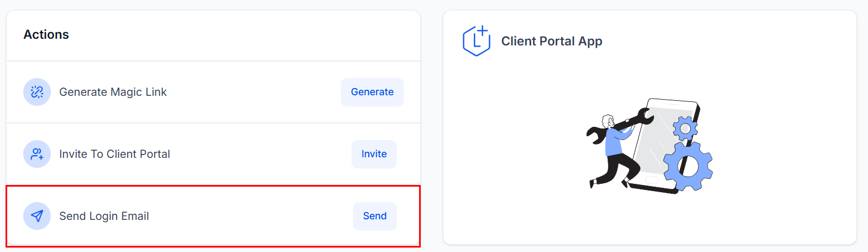Select the "Invite To Client Portal" label
The image size is (868, 252).
coord(114,154)
